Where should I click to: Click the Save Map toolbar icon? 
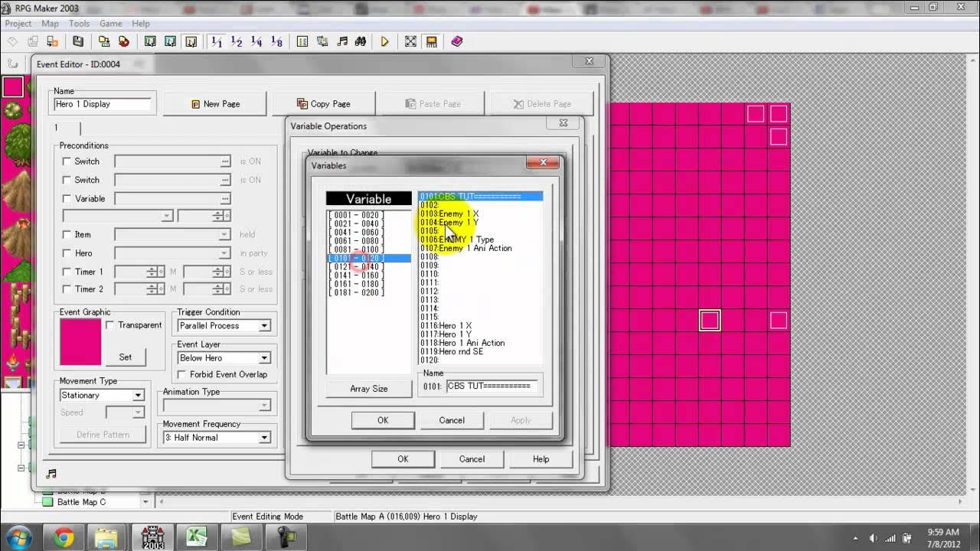pyautogui.click(x=104, y=41)
